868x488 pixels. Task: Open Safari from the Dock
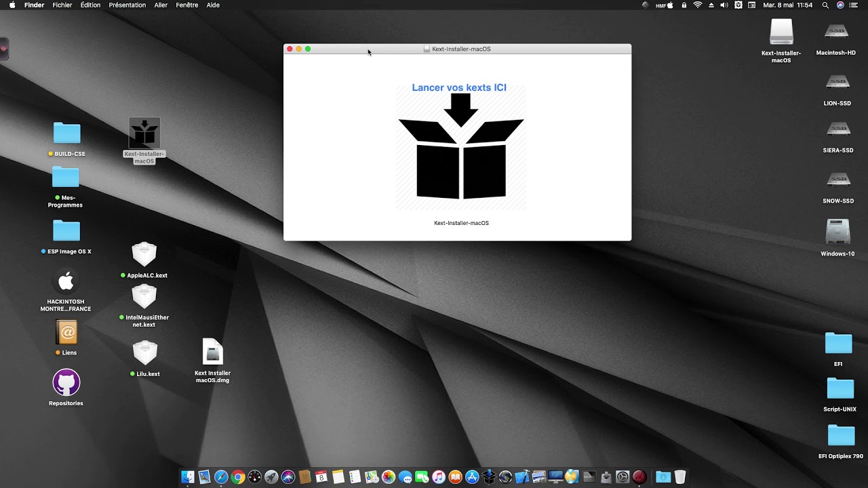(221, 476)
